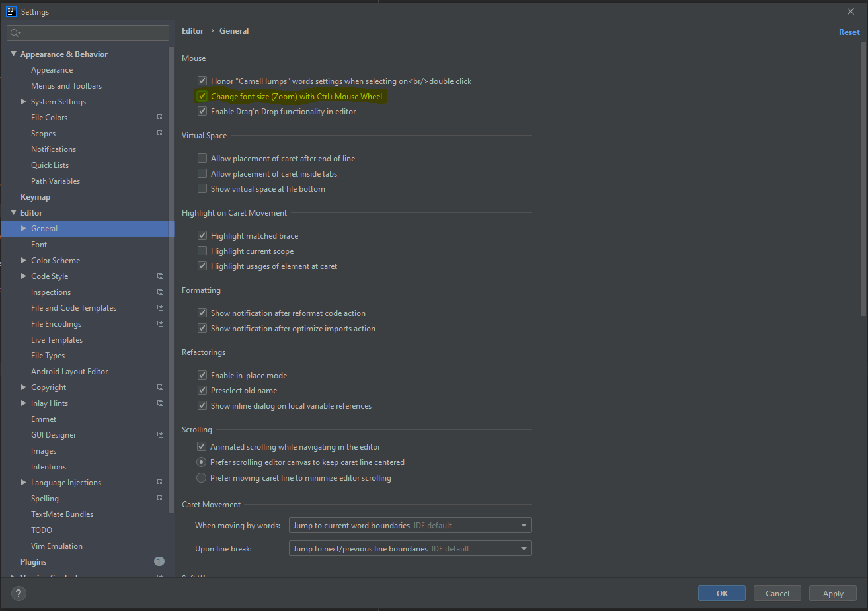868x611 pixels.
Task: Click the help question mark icon
Action: click(x=18, y=593)
